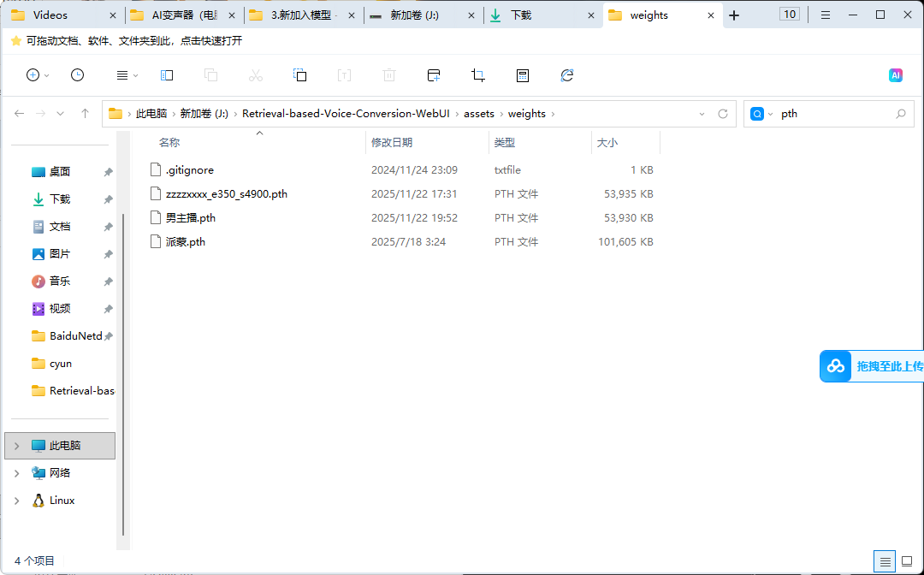
Task: Open 桌面 in the sidebar
Action: 60,171
